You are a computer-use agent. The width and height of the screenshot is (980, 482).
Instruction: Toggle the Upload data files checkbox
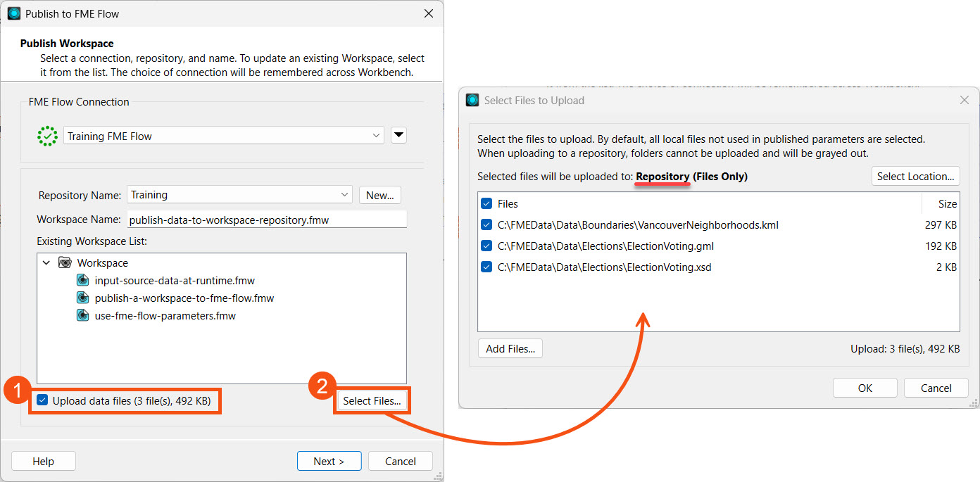click(42, 401)
